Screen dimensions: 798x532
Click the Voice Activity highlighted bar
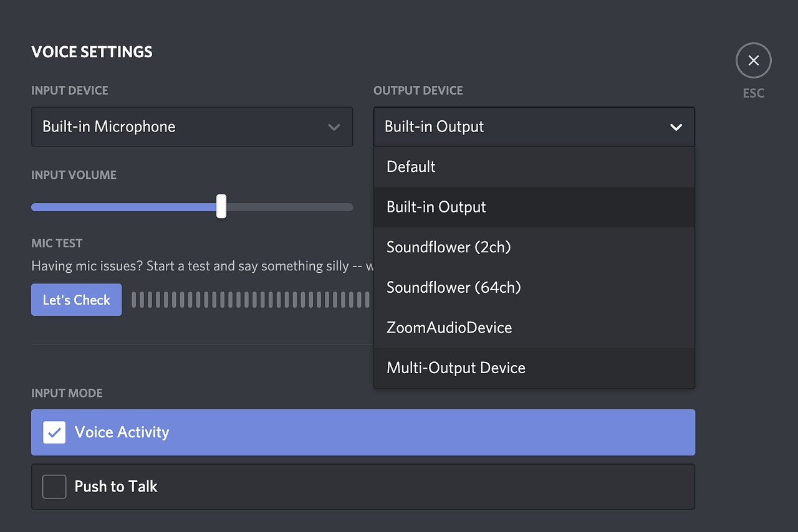363,432
